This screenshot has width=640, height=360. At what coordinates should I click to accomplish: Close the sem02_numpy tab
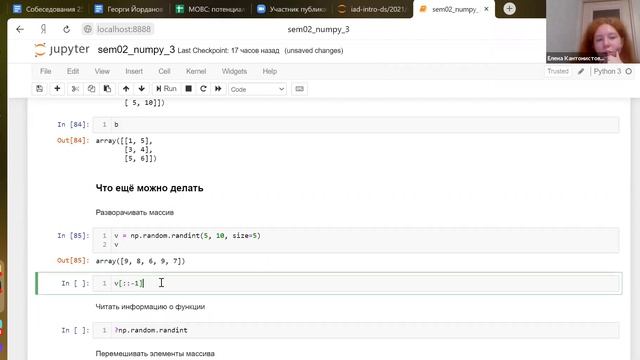click(486, 9)
